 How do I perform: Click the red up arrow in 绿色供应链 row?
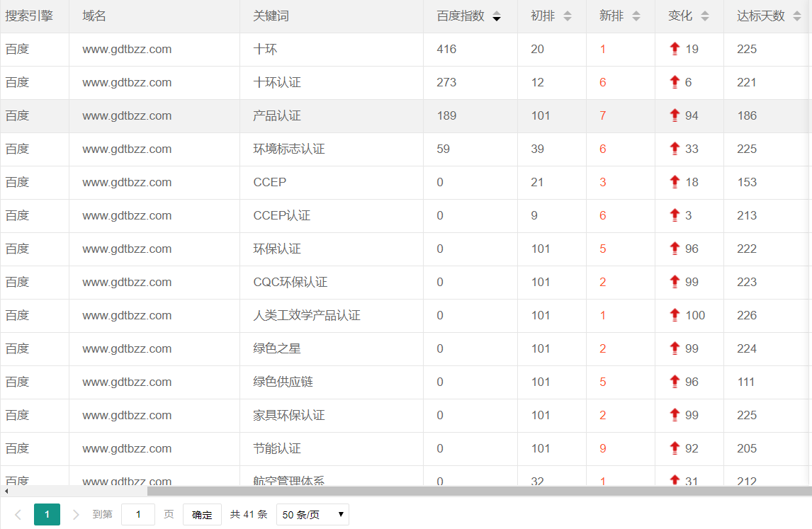click(x=675, y=382)
